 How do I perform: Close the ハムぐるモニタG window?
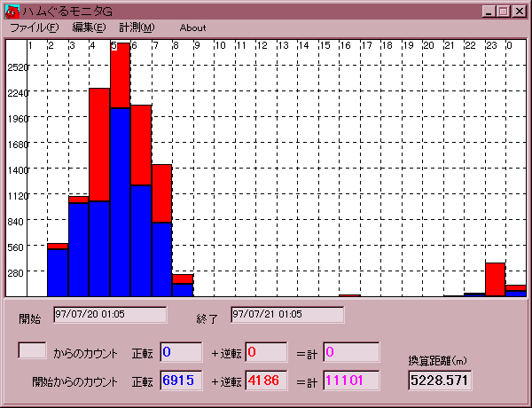click(x=519, y=11)
